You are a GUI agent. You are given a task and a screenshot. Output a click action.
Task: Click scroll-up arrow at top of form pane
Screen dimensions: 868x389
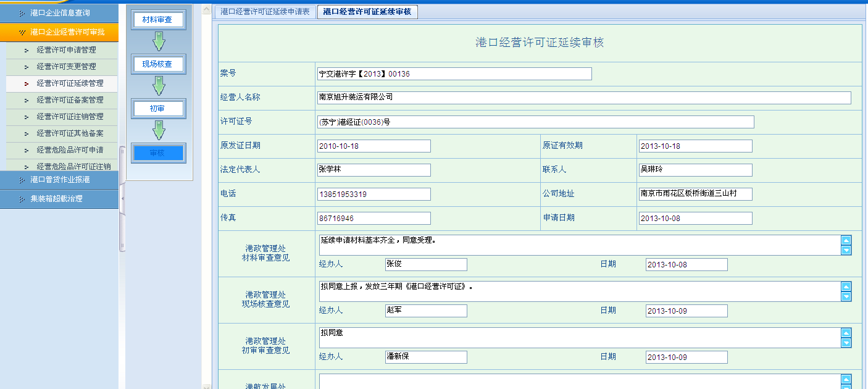click(206, 10)
